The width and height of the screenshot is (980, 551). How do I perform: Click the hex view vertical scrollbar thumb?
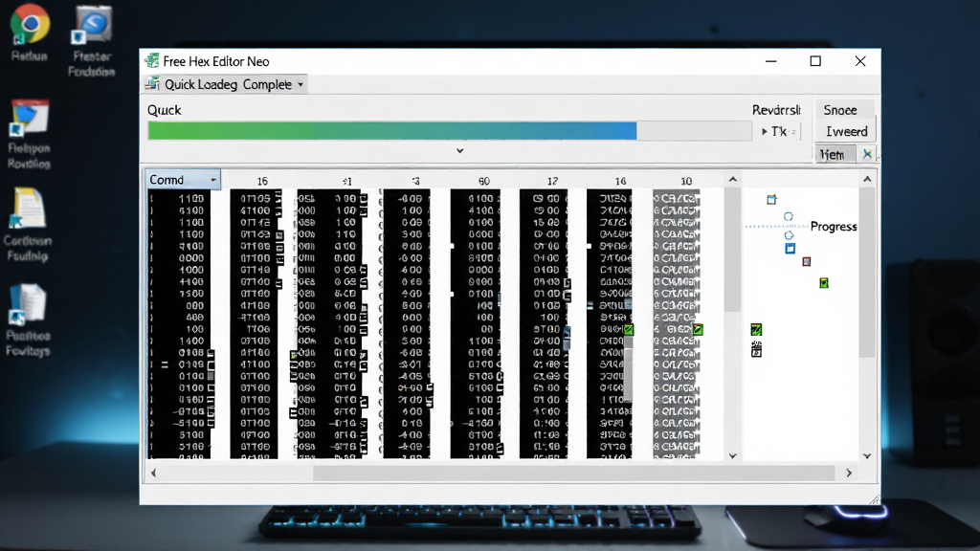tap(732, 250)
